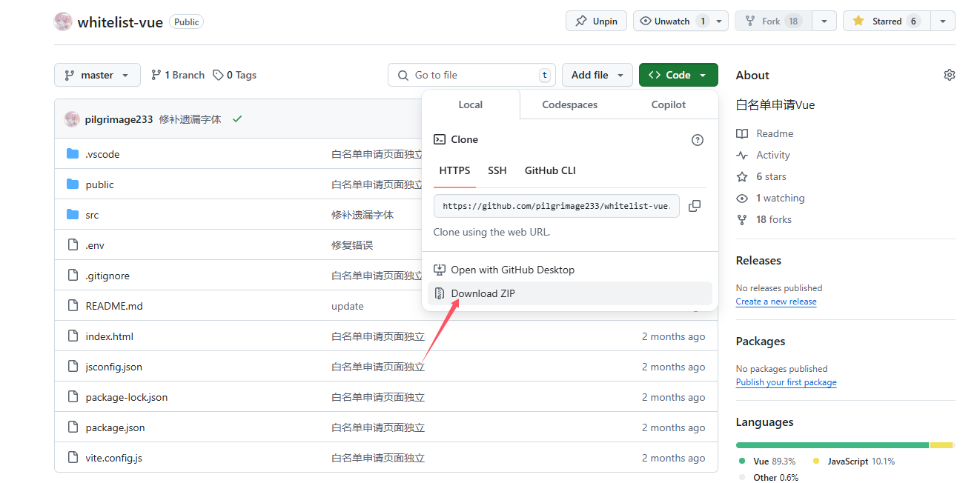Click the Packages heading
Viewport: 980px width, 483px height.
click(761, 341)
